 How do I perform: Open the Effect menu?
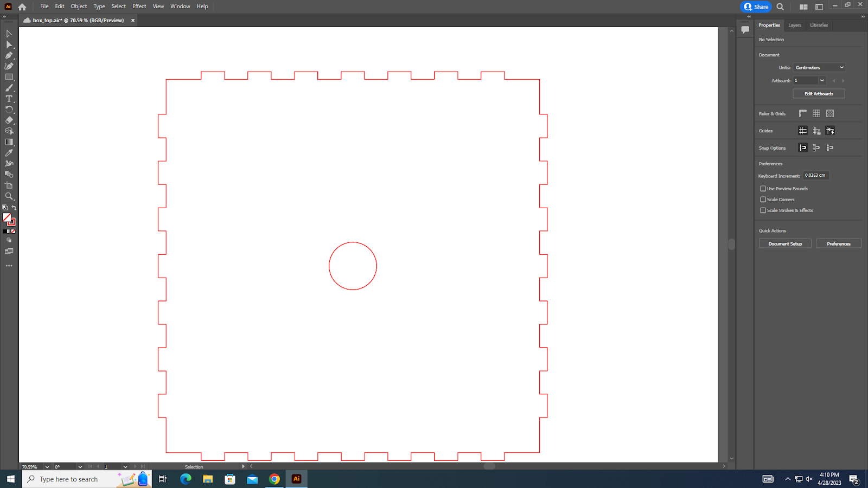pos(139,7)
